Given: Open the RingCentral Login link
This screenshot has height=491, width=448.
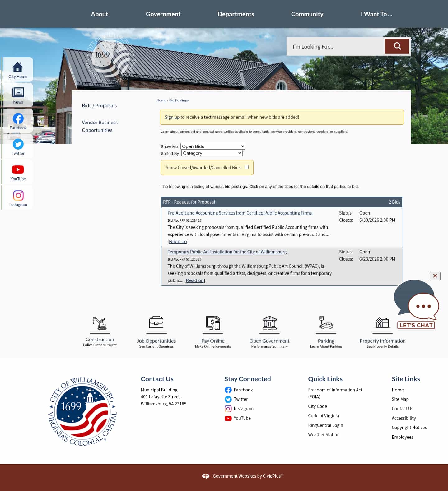Looking at the screenshot, I should [x=325, y=425].
